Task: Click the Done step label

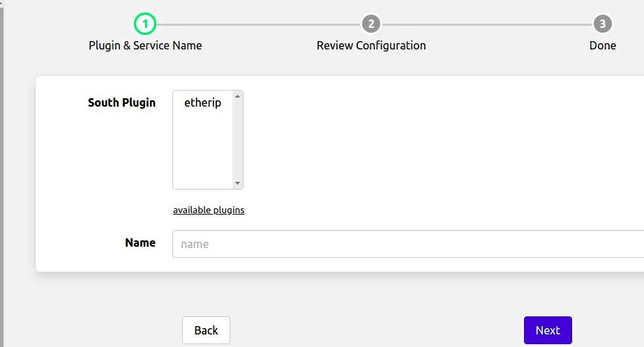Action: pos(602,45)
